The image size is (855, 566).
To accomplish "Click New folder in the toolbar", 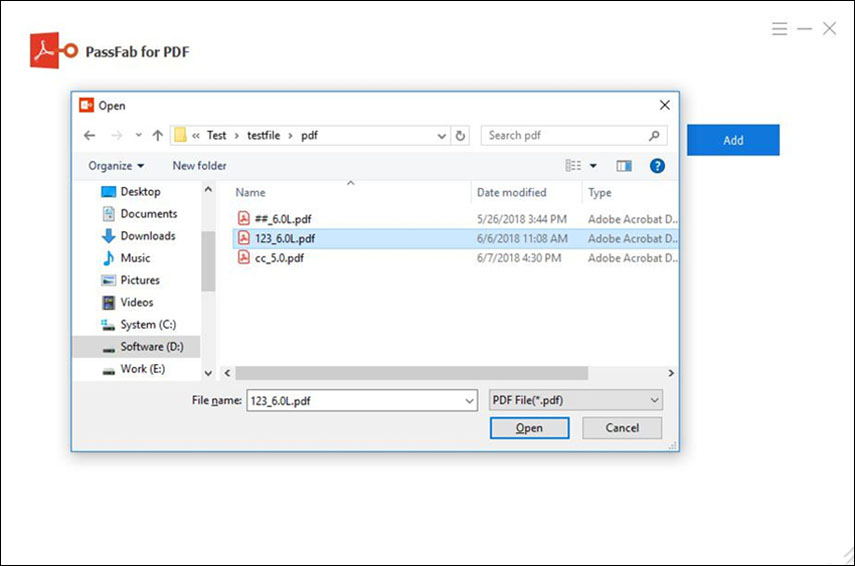I will pos(199,165).
